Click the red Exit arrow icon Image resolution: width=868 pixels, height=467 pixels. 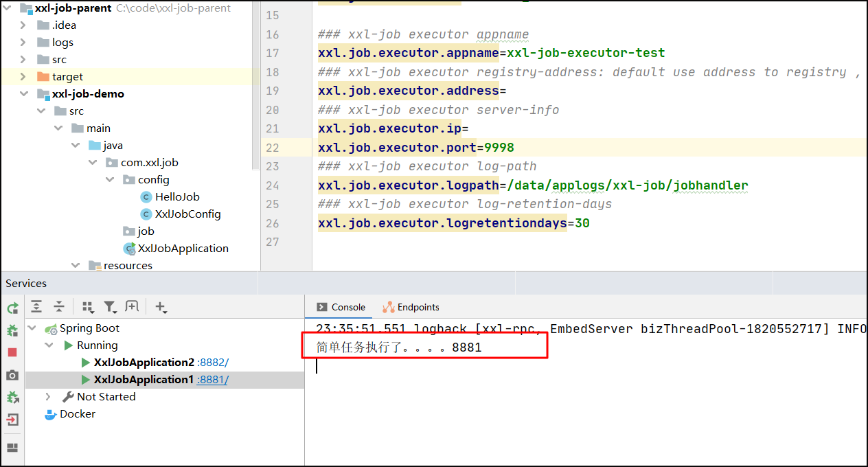[12, 419]
